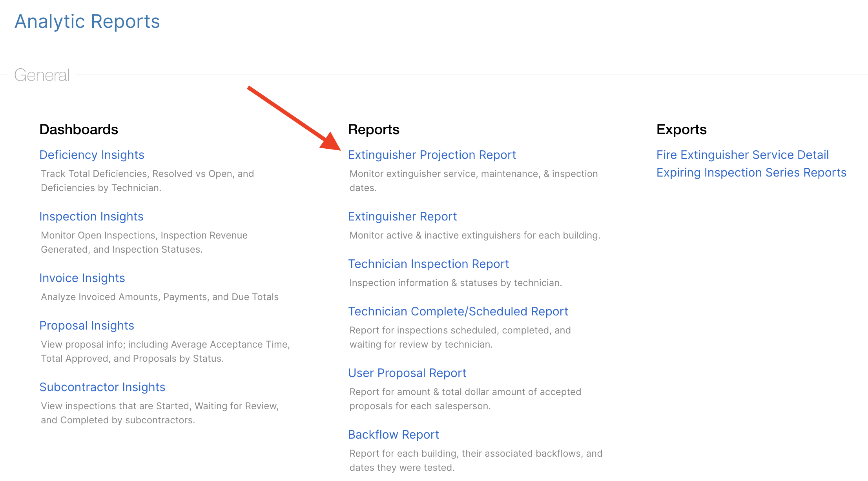The height and width of the screenshot is (481, 868).
Task: Click the General section heading
Action: pos(42,75)
